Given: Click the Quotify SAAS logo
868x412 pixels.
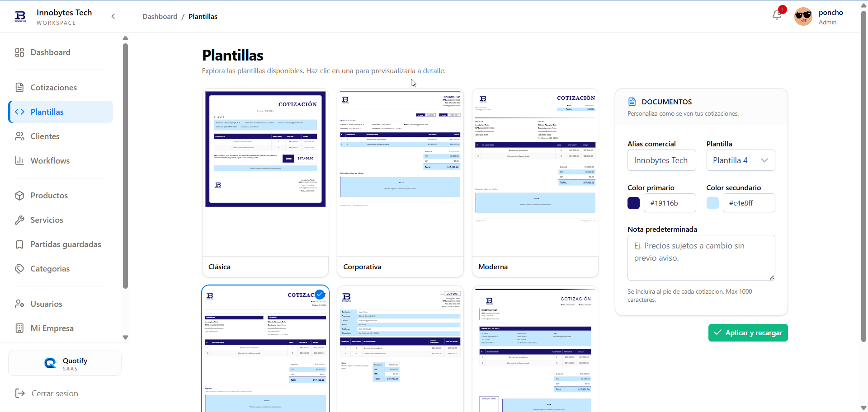Looking at the screenshot, I should pyautogui.click(x=50, y=363).
